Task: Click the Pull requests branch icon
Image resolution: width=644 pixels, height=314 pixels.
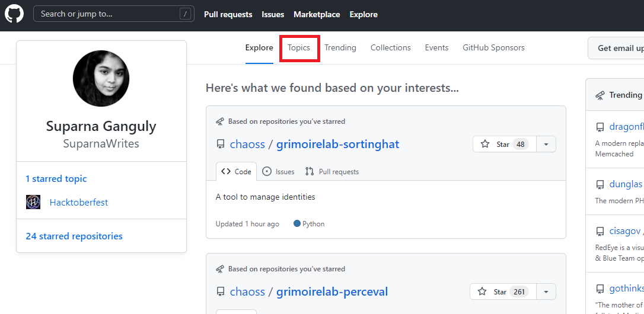Action: pos(310,172)
